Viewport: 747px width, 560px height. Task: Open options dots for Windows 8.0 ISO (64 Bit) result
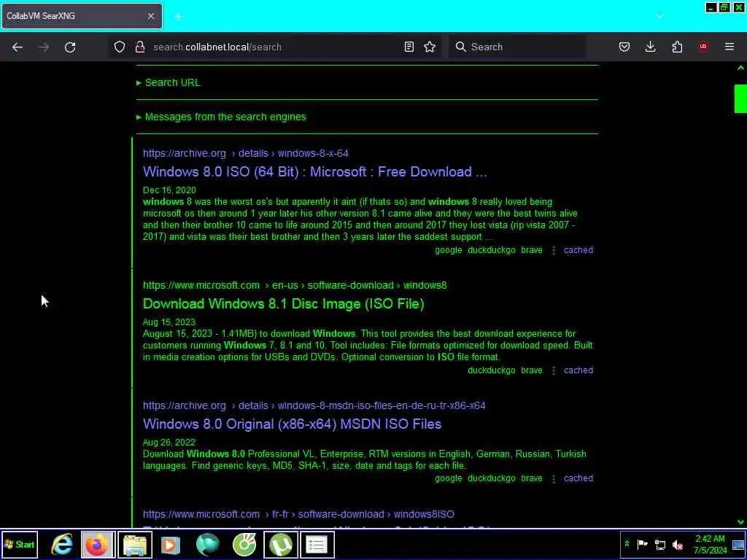(553, 250)
